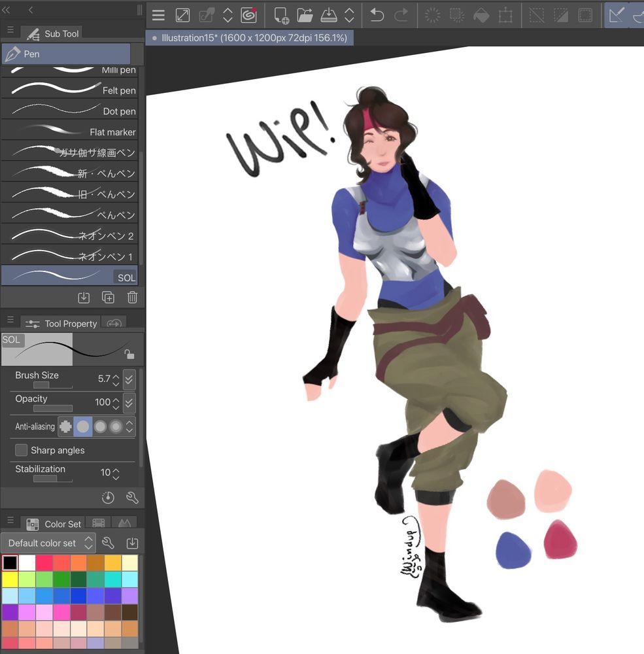Create a new canvas with the New icon

(x=281, y=16)
